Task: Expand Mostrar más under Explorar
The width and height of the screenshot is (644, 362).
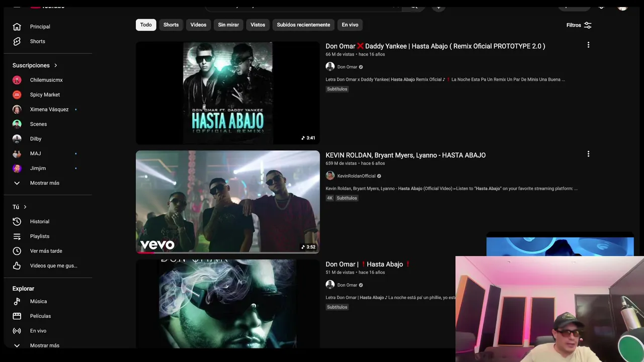Action: click(x=36, y=345)
